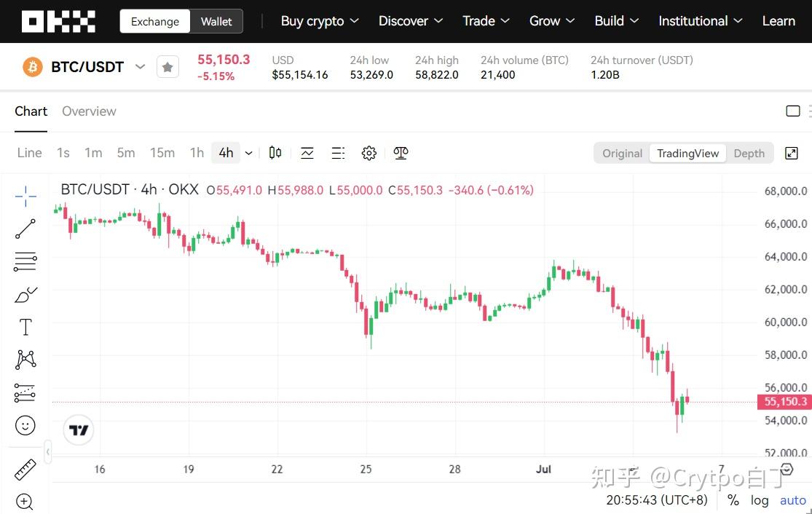
Task: Open the emoji sticker tool
Action: pyautogui.click(x=25, y=425)
